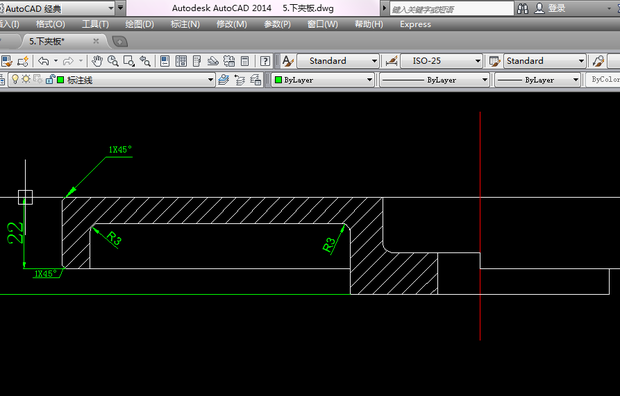This screenshot has width=620, height=396.
Task: Open the workspace AutoCAD 经典 dropdown
Action: pyautogui.click(x=111, y=8)
